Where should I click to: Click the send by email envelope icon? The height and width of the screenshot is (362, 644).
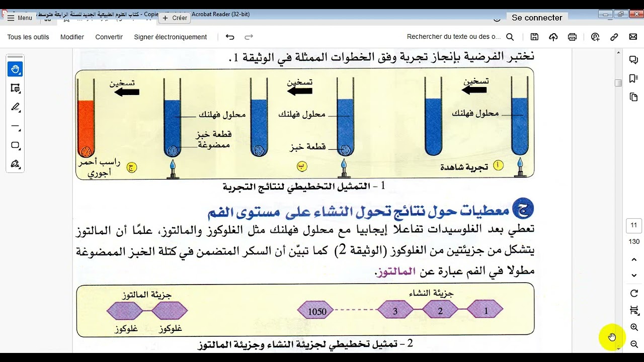[633, 37]
